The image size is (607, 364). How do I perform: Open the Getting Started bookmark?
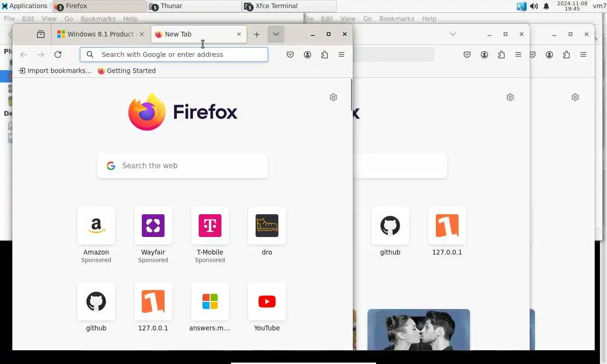click(127, 71)
